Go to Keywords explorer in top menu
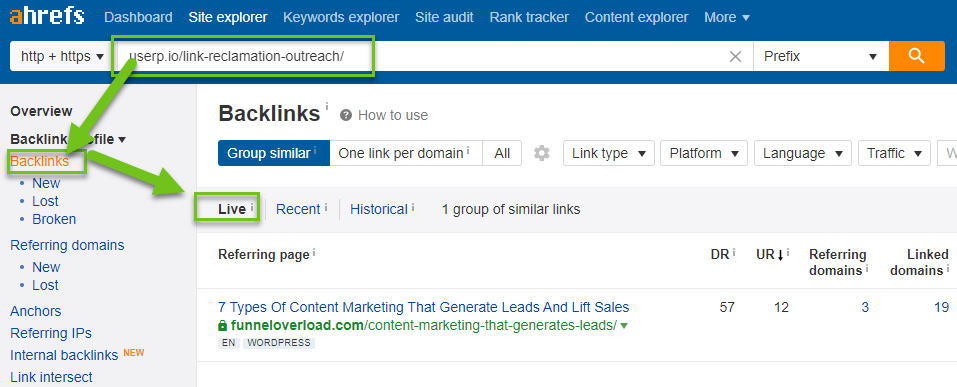The image size is (957, 387). tap(341, 17)
